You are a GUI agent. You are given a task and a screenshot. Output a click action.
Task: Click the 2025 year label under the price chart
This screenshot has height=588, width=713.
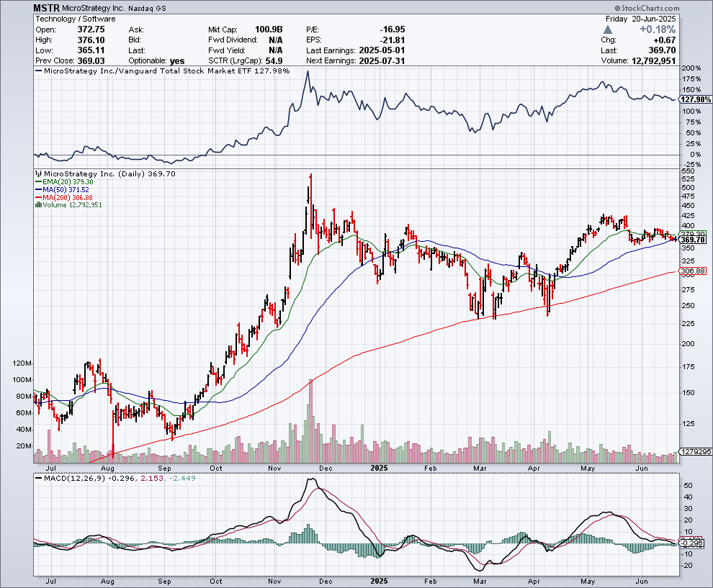pos(380,468)
